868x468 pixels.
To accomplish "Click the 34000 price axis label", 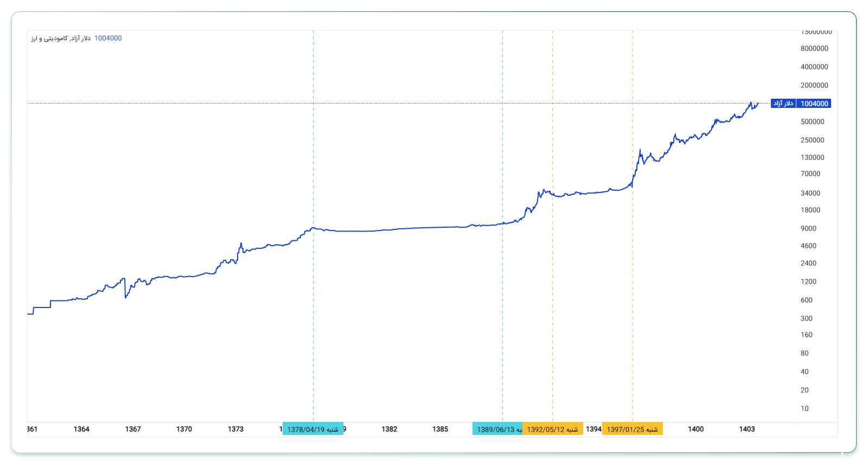I will tap(810, 193).
